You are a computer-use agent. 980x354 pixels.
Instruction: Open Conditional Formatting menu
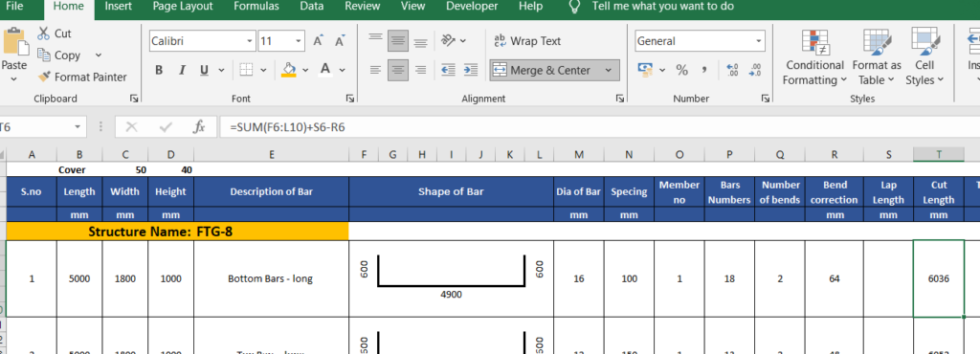click(x=815, y=56)
